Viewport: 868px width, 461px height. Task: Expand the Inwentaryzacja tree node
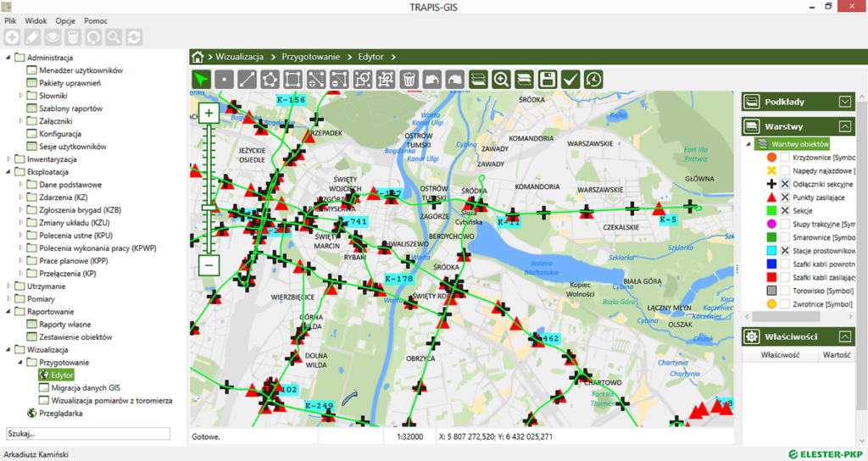10,159
